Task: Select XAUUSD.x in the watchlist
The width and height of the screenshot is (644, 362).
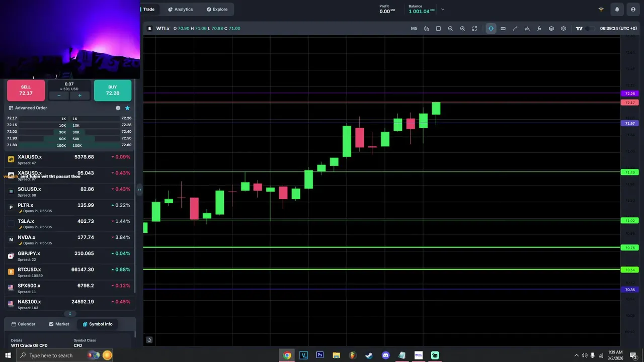Action: (69, 158)
